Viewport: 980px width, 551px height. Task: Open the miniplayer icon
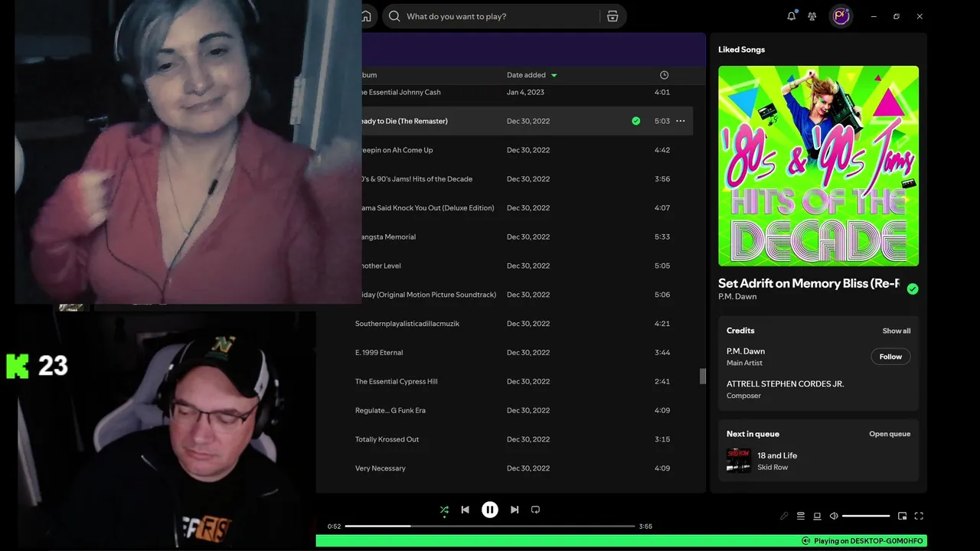click(902, 516)
